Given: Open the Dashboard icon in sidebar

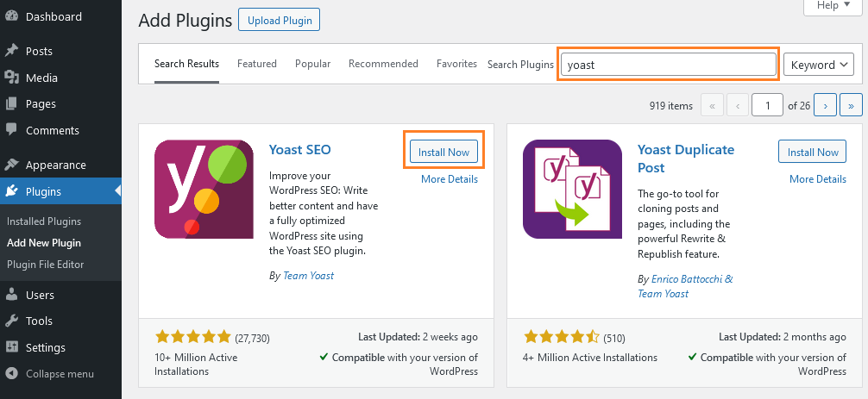Looking at the screenshot, I should [11, 16].
